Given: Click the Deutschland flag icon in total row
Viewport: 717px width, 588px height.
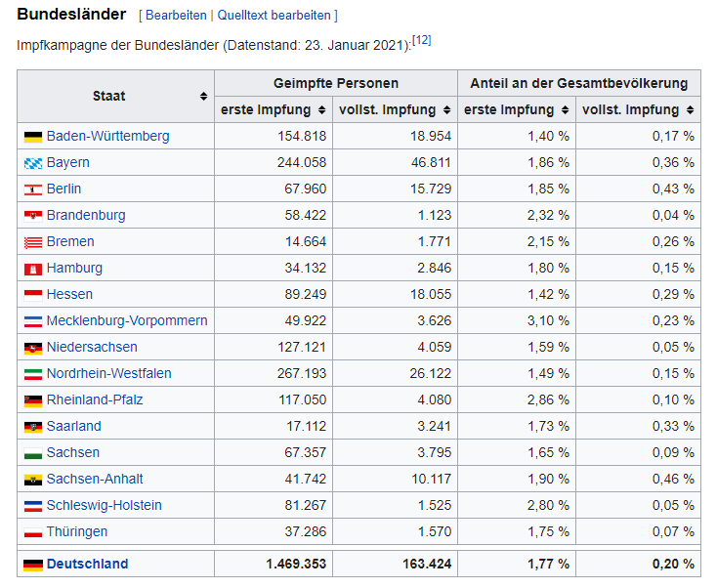Looking at the screenshot, I should click(33, 565).
